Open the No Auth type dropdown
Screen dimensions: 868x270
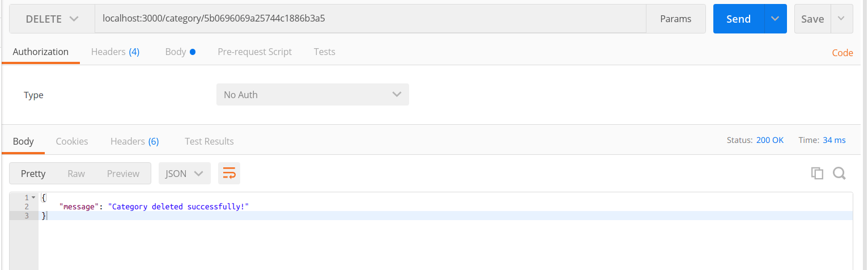point(313,95)
